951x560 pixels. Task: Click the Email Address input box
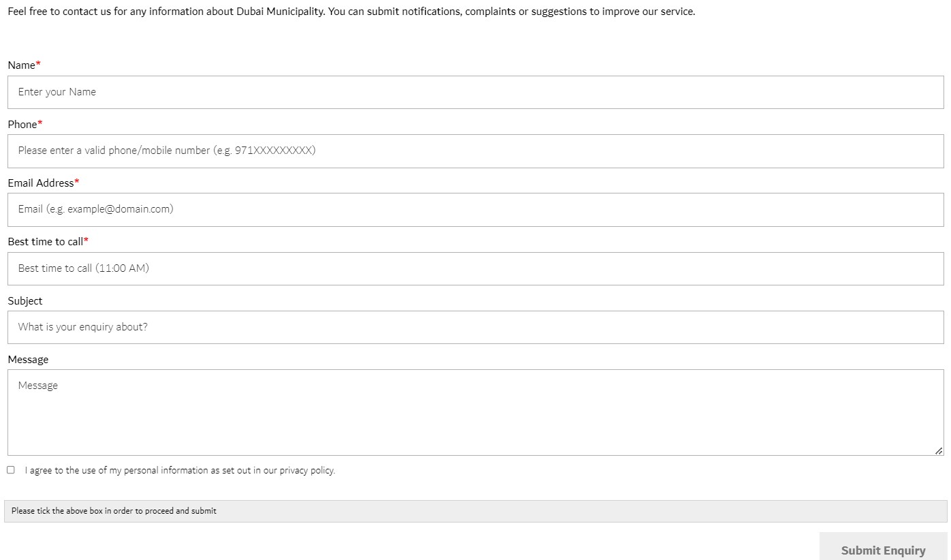(475, 209)
